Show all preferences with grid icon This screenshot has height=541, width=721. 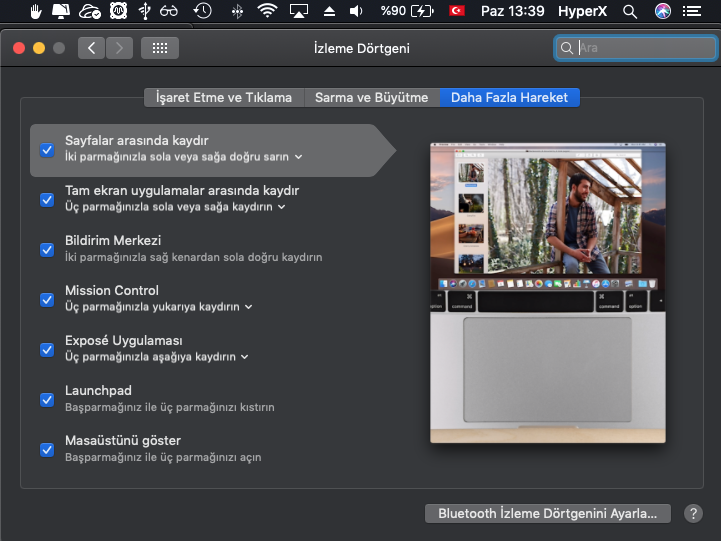[x=160, y=48]
